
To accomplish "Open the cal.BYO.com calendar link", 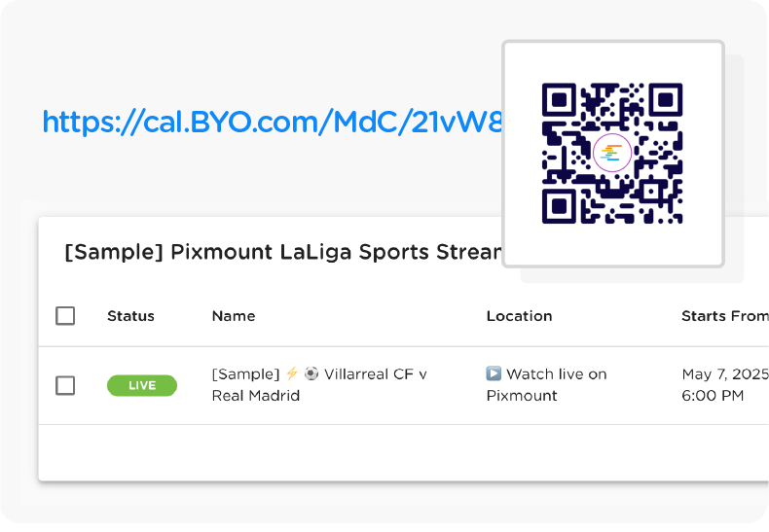I will tap(273, 122).
